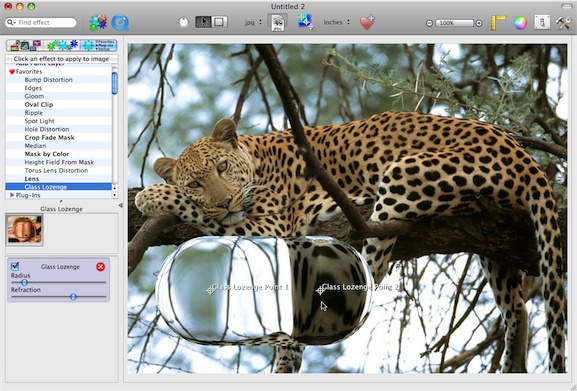Apply the Torus Lens Distortion effect
Image resolution: width=577 pixels, height=391 pixels.
click(59, 170)
